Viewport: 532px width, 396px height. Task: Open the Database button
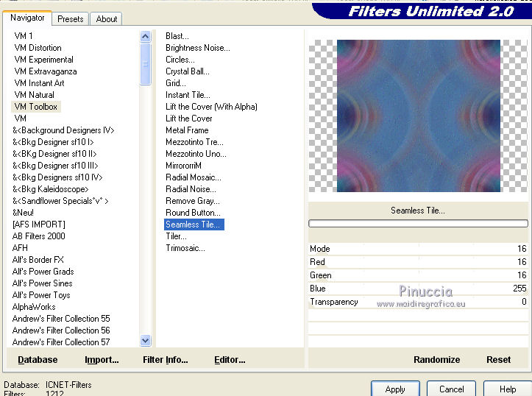tap(38, 360)
